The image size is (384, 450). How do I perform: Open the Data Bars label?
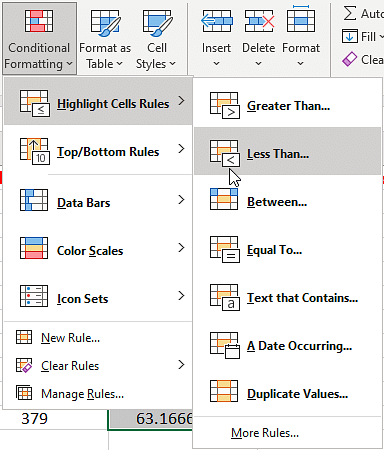[x=84, y=203]
